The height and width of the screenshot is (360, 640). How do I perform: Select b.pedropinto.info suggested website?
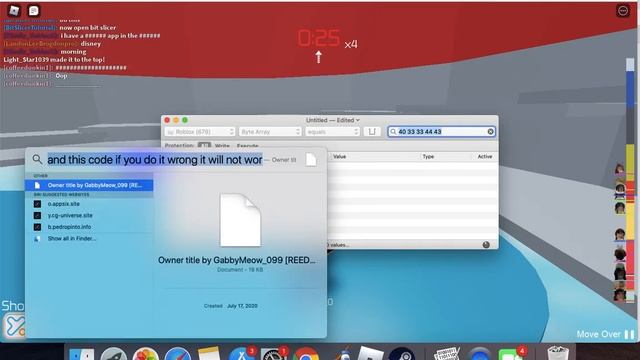click(x=89, y=227)
